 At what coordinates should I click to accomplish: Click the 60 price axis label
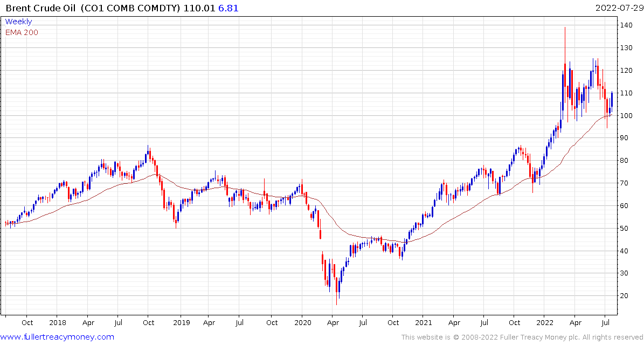click(x=625, y=206)
